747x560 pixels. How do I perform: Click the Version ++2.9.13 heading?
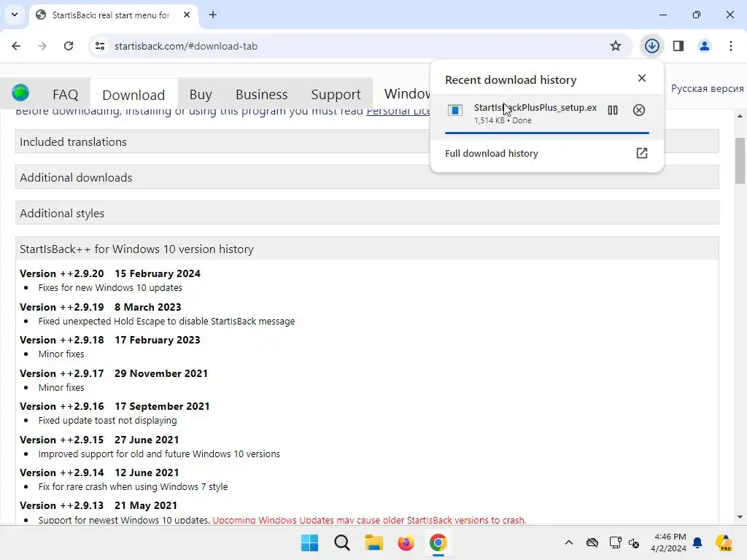(x=98, y=505)
